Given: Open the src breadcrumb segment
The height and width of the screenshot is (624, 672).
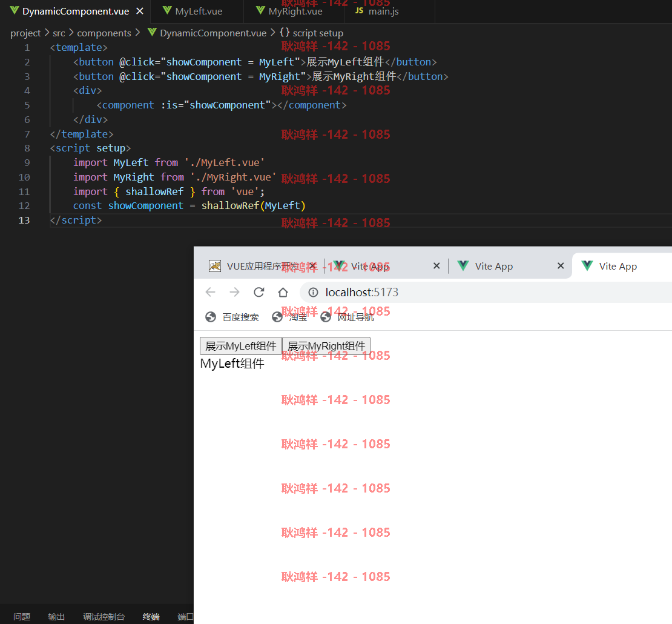Looking at the screenshot, I should [x=59, y=33].
